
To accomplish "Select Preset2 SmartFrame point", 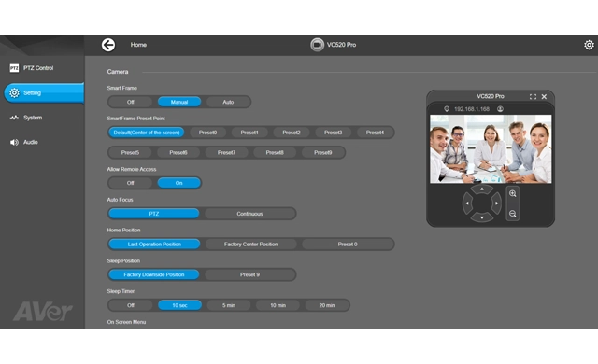I will coord(292,133).
